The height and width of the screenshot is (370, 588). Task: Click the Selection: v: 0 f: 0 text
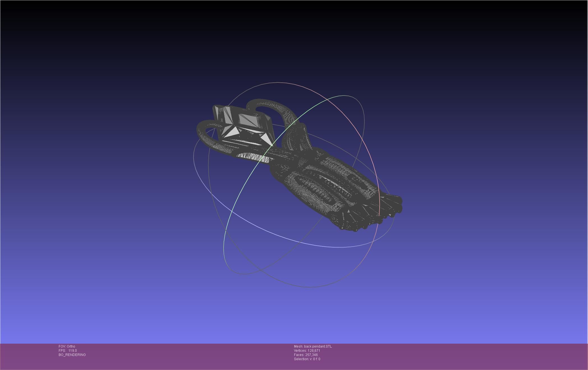coord(307,359)
